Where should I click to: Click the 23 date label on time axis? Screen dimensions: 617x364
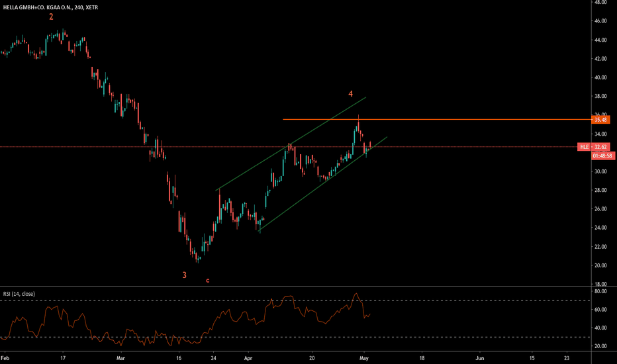point(567,358)
